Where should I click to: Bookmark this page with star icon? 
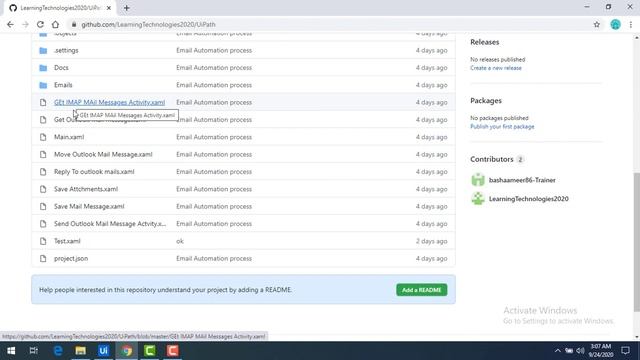[x=596, y=24]
